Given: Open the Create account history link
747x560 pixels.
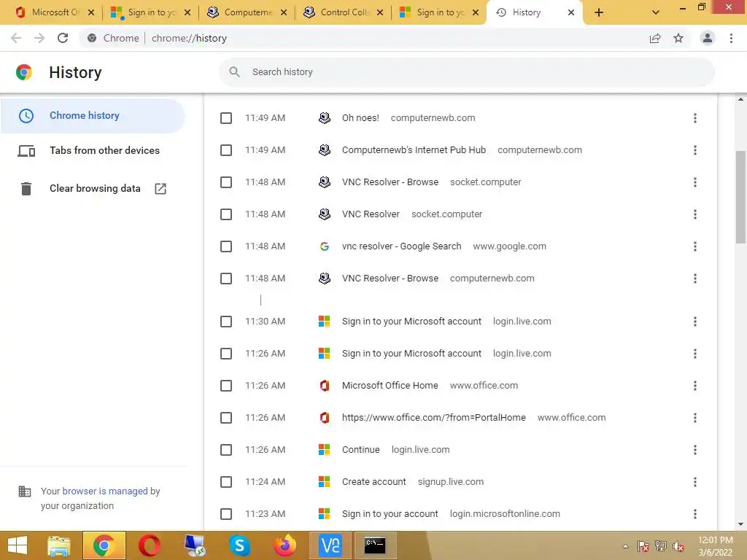Looking at the screenshot, I should click(x=374, y=482).
